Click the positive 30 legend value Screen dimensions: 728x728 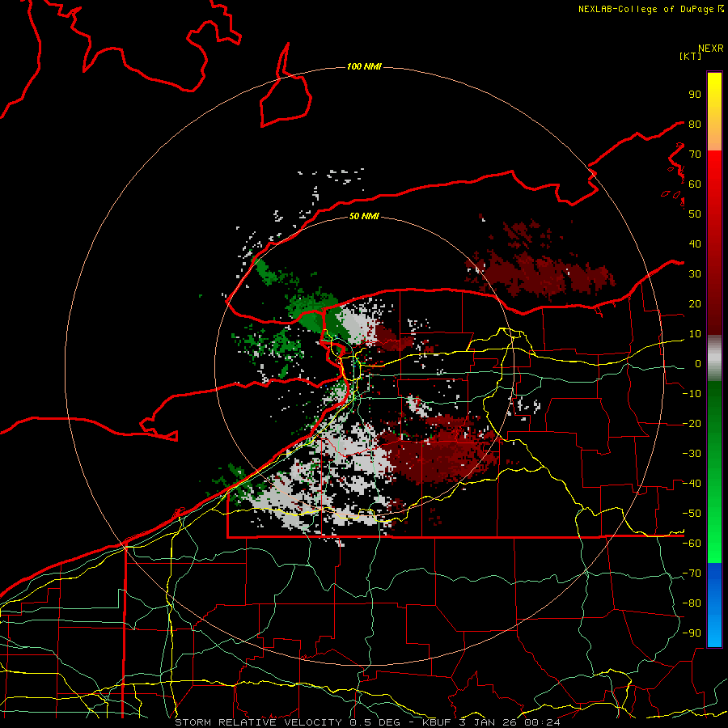pos(695,274)
